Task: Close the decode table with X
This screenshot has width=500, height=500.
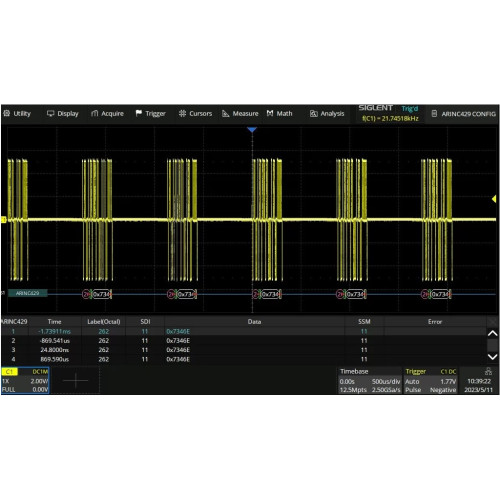Action: click(492, 322)
